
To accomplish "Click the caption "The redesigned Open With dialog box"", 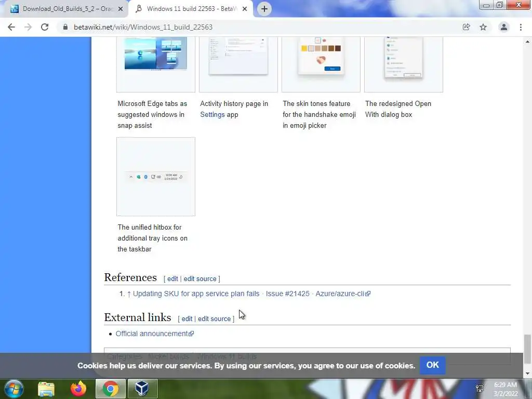I will [398, 109].
